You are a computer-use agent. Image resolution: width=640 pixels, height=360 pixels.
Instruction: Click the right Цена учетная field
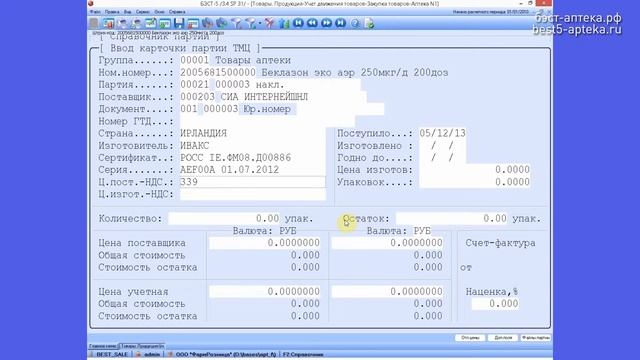tap(387, 291)
